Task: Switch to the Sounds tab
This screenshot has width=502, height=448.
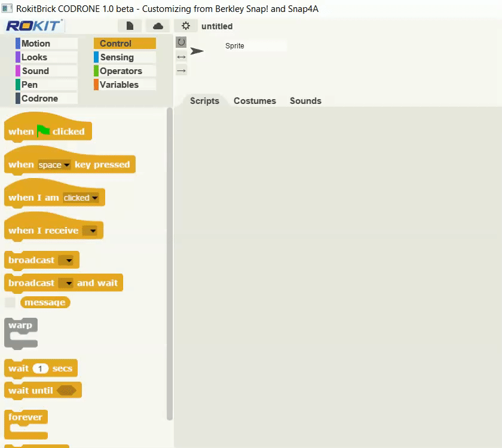Action: click(x=305, y=101)
